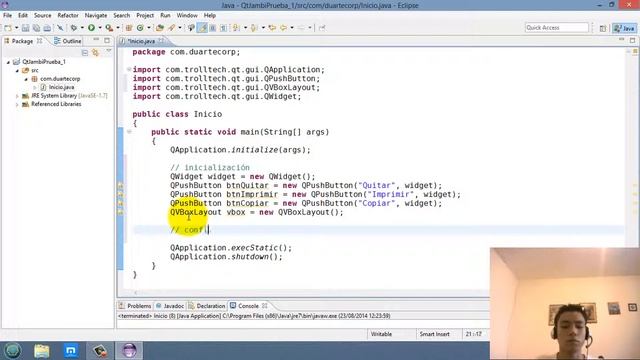The image size is (640, 360).
Task: Expand JRE System Library node
Action: pyautogui.click(x=17, y=96)
